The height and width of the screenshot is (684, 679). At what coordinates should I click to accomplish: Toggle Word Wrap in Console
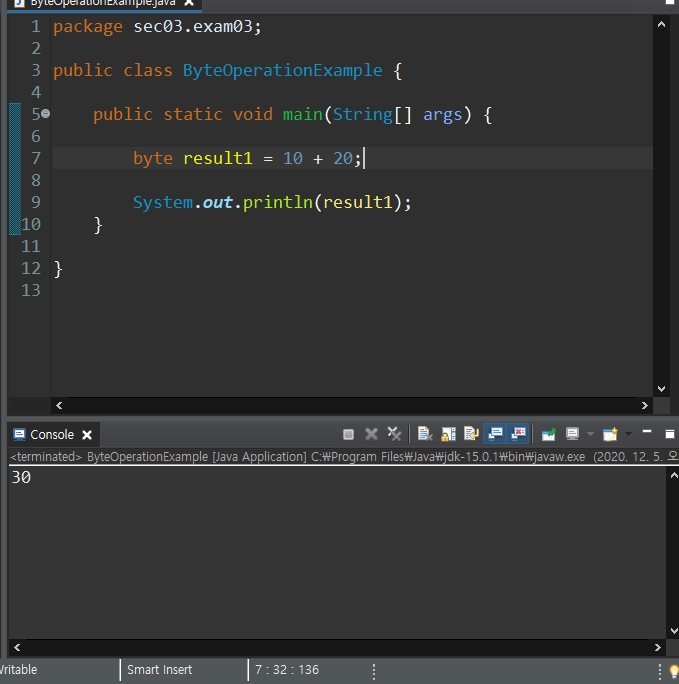coord(471,434)
